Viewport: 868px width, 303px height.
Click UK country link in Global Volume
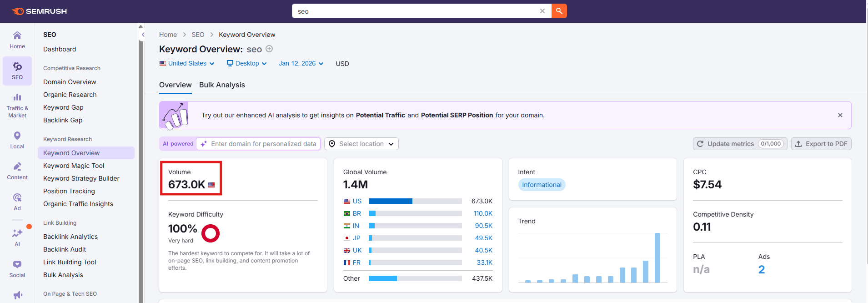click(x=357, y=250)
